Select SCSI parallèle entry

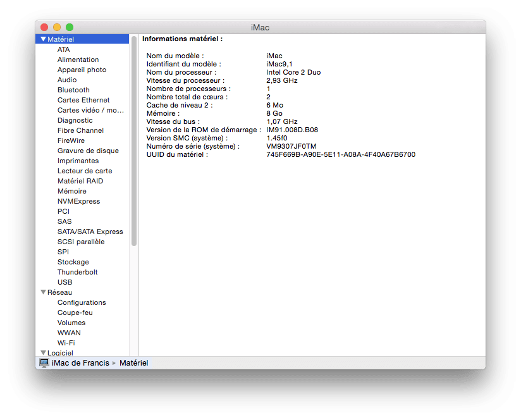coord(81,242)
